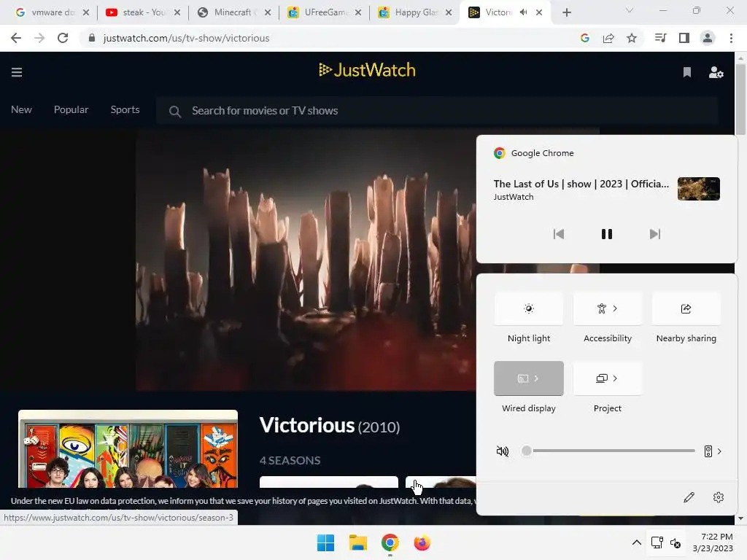
Task: Go back with browser back arrow
Action: point(16,38)
